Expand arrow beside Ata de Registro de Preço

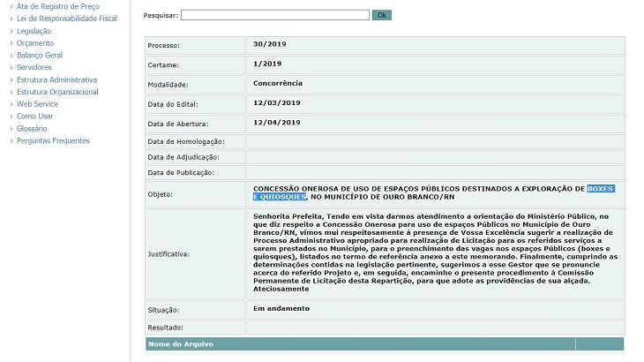pos(11,6)
